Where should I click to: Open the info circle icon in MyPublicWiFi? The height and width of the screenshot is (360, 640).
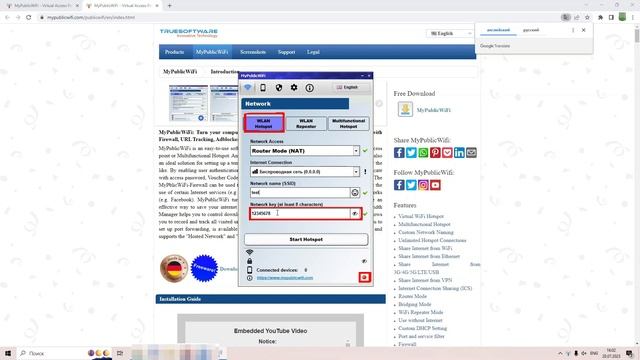(309, 87)
